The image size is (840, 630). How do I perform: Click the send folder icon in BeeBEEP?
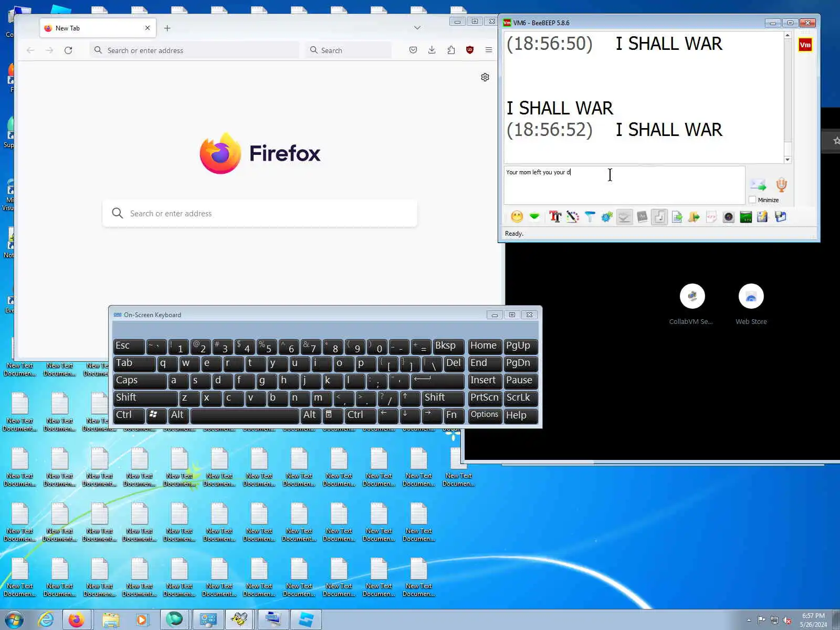[694, 217]
